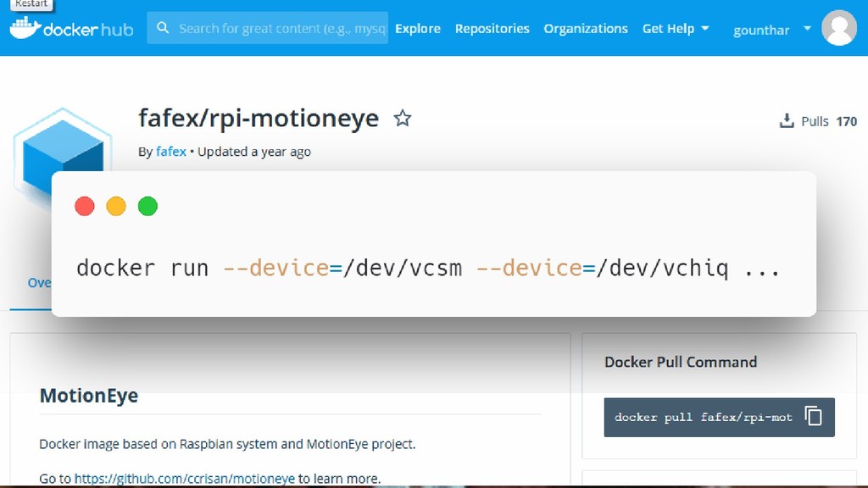Click the pulls download icon
The image size is (868, 488).
[x=786, y=120]
